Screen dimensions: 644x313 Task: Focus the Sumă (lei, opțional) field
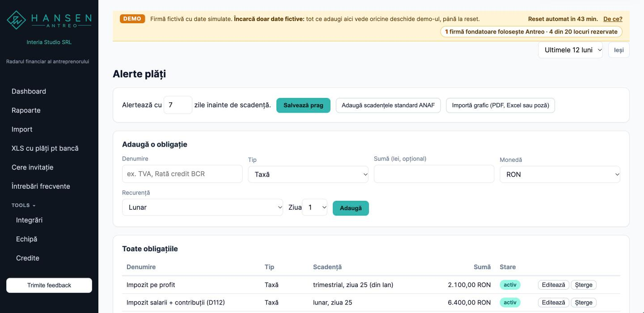click(x=434, y=174)
